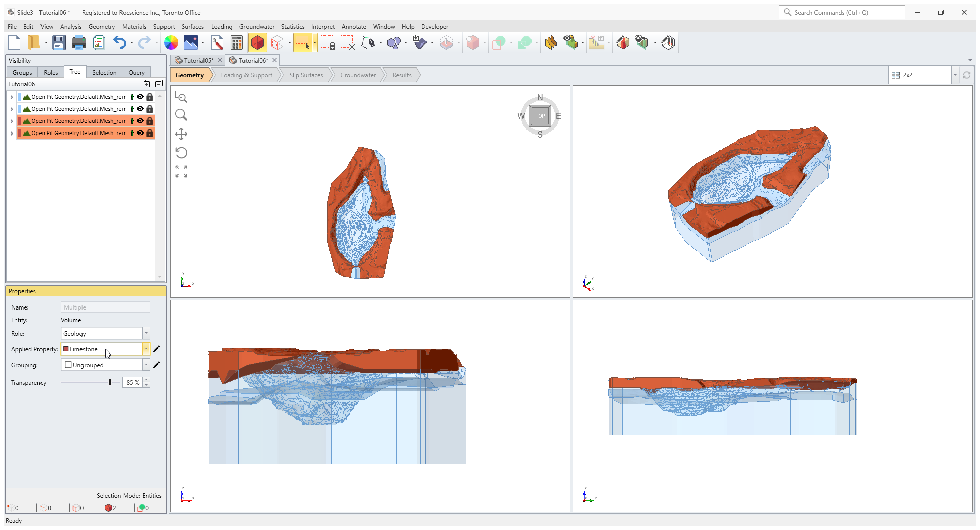Refresh the viewport layout
Image resolution: width=980 pixels, height=530 pixels.
click(967, 75)
